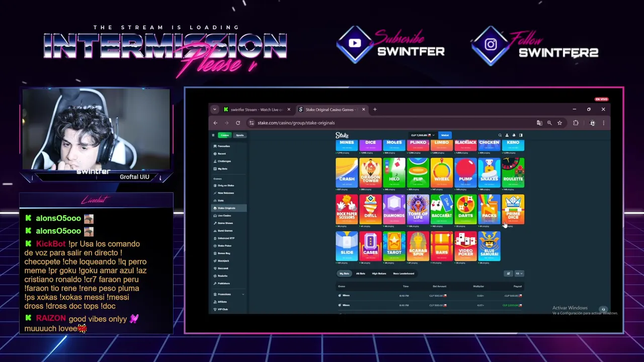Select the Packs game tile
This screenshot has height=362, width=644.
tap(489, 209)
